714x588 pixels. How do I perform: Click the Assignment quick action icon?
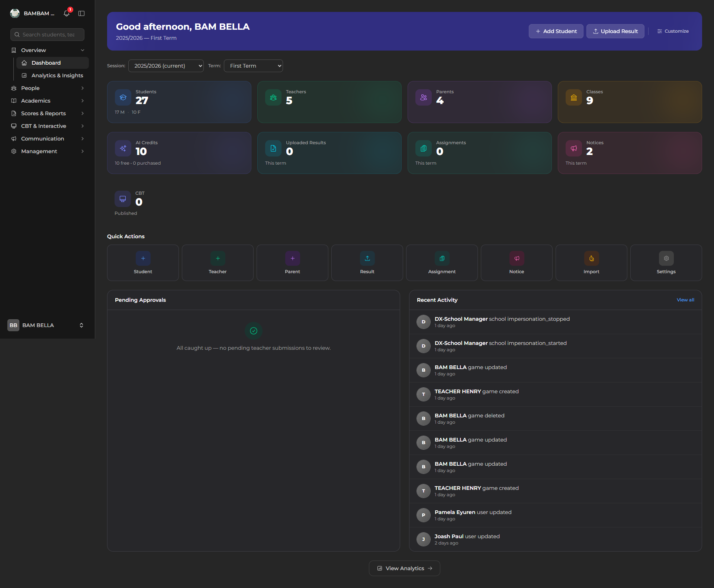pos(442,258)
